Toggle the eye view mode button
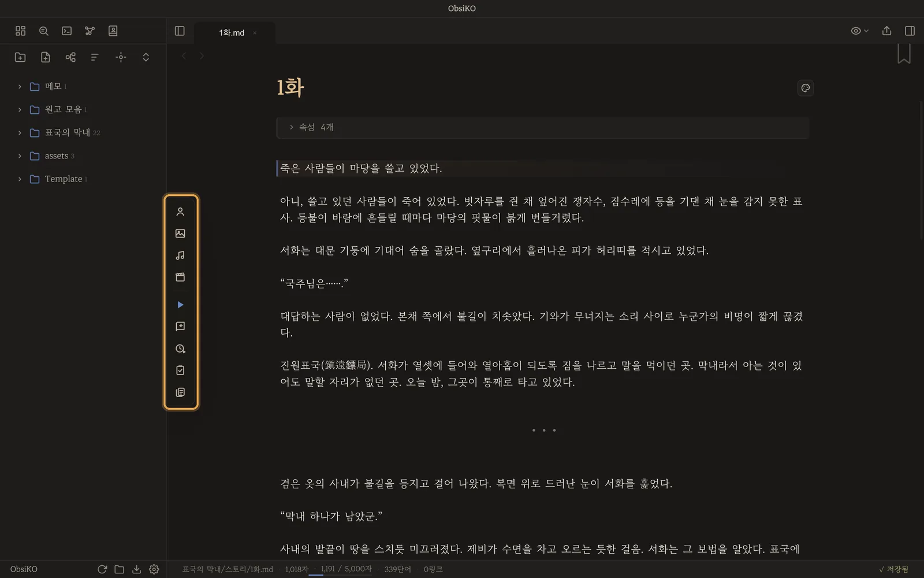 (856, 31)
